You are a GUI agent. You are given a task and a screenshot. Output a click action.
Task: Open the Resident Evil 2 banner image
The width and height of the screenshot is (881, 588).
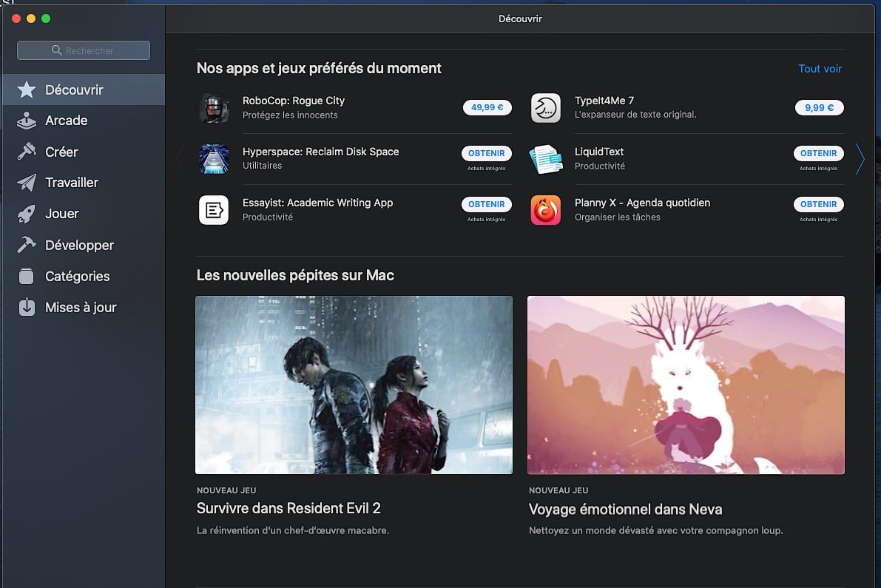coord(354,385)
